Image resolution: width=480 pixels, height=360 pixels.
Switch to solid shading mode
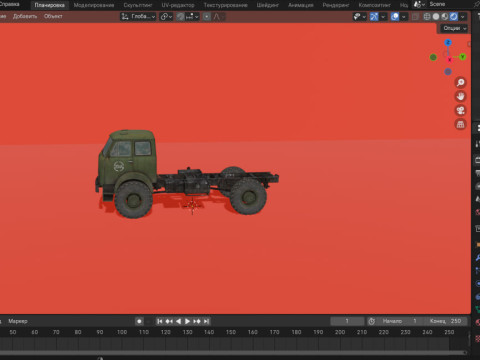point(436,17)
